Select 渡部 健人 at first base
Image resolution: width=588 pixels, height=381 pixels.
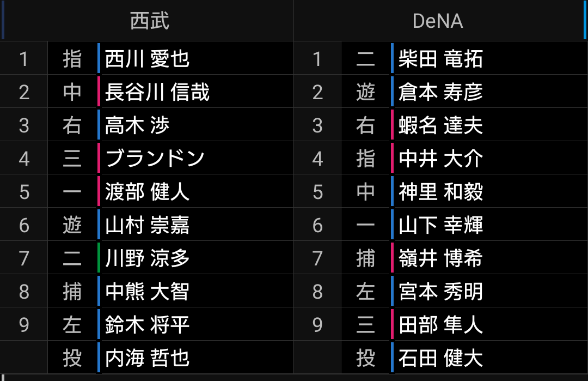click(x=147, y=192)
